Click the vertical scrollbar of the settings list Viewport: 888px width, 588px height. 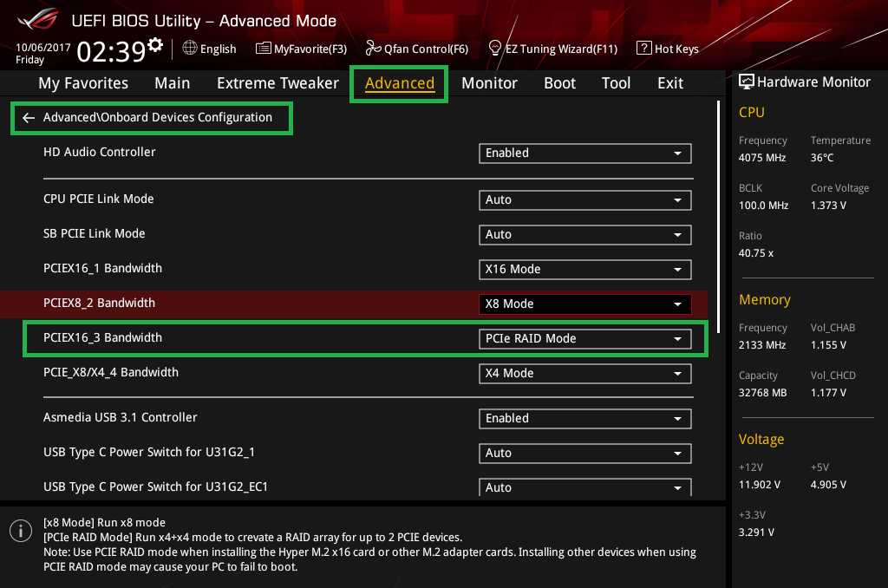pyautogui.click(x=718, y=217)
